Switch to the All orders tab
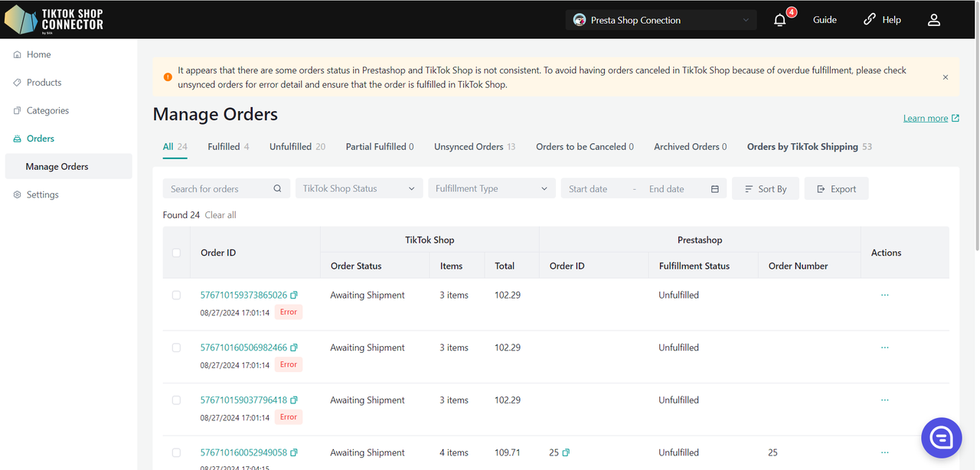 coord(175,147)
